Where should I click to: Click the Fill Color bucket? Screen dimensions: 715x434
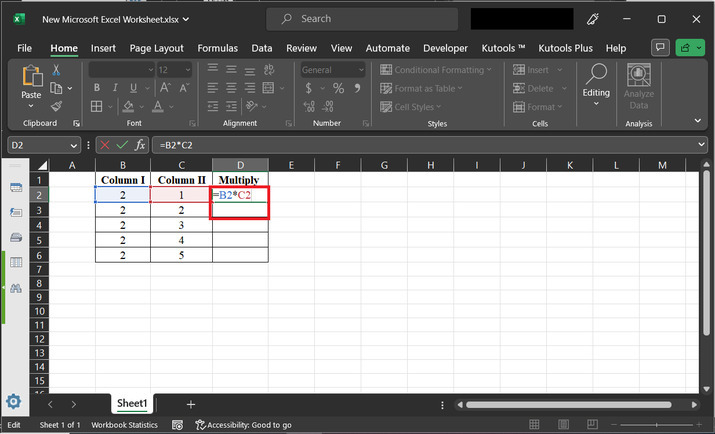tap(128, 107)
